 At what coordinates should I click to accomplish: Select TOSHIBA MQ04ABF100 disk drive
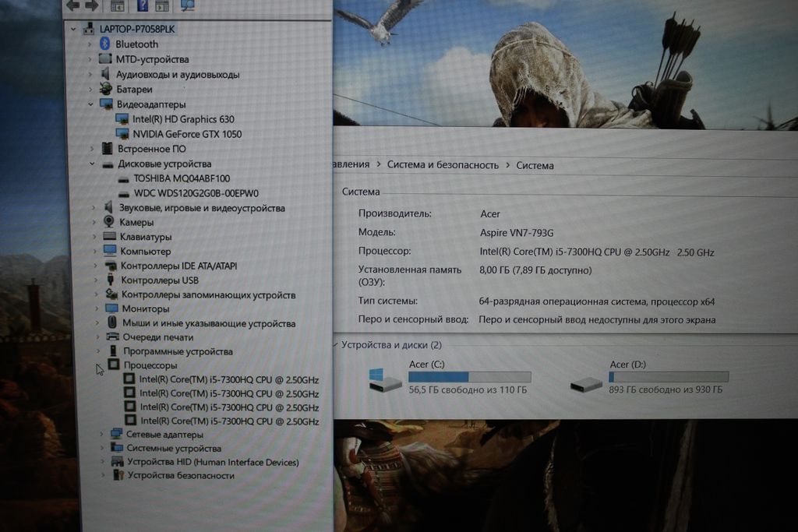coord(182,178)
